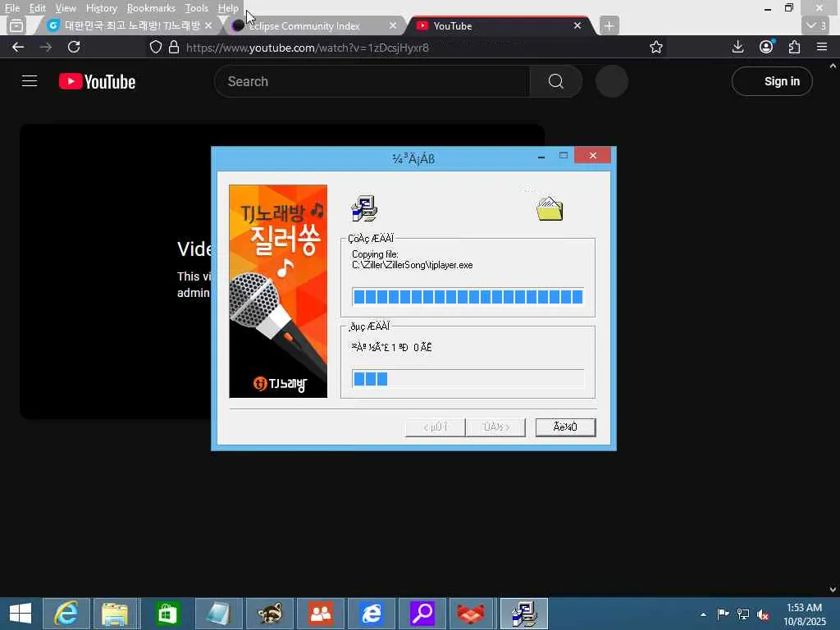Show site security padlock info
Screen dimensions: 840x630
coord(174,47)
